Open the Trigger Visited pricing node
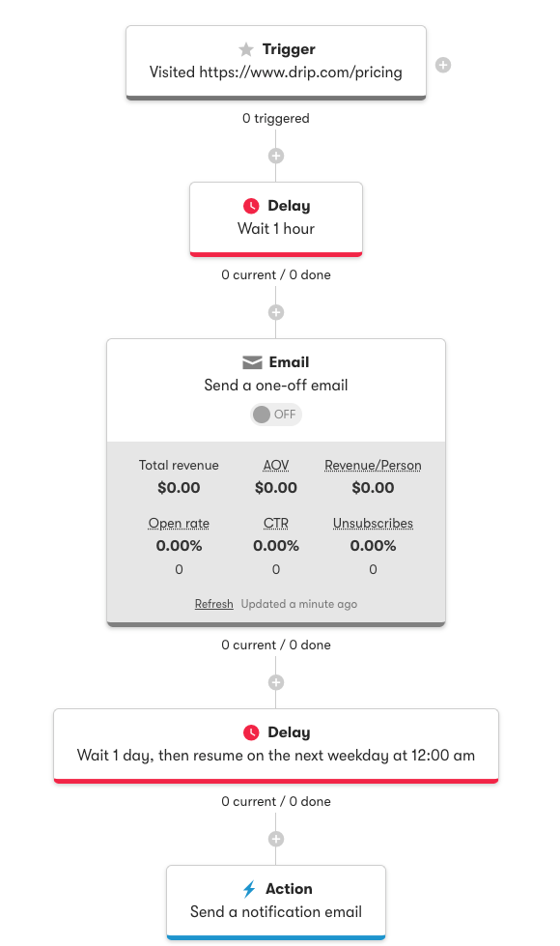This screenshot has height=946, width=560. pos(276,62)
